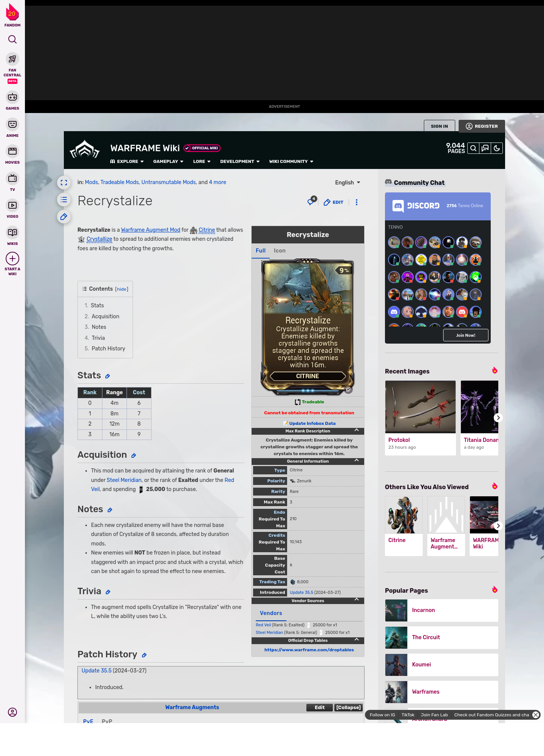Edit the Stats section pencil icon
The height and width of the screenshot is (756, 544).
(x=108, y=376)
